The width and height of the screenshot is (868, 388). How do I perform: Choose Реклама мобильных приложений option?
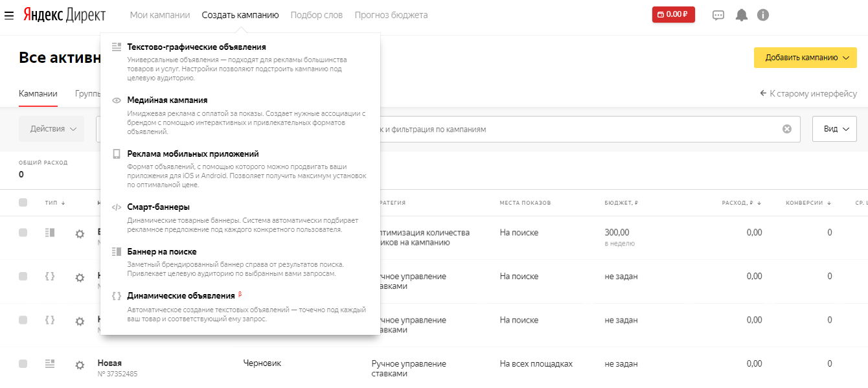[x=193, y=154]
